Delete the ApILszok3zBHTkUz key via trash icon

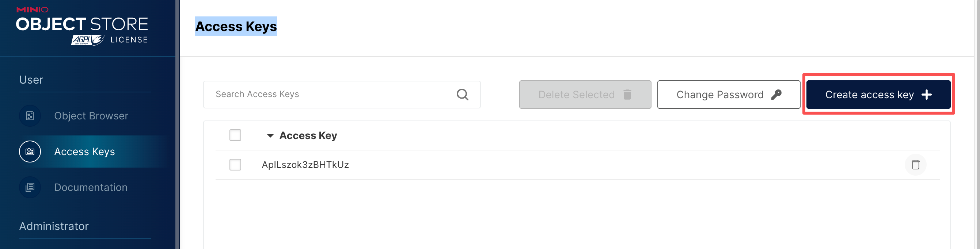click(915, 165)
